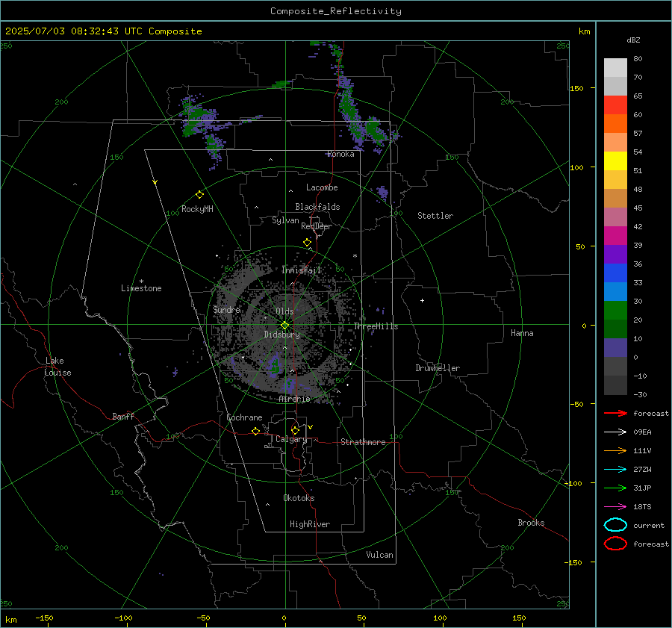Select the Stettler city label
Image resolution: width=672 pixels, height=628 pixels.
(x=435, y=216)
